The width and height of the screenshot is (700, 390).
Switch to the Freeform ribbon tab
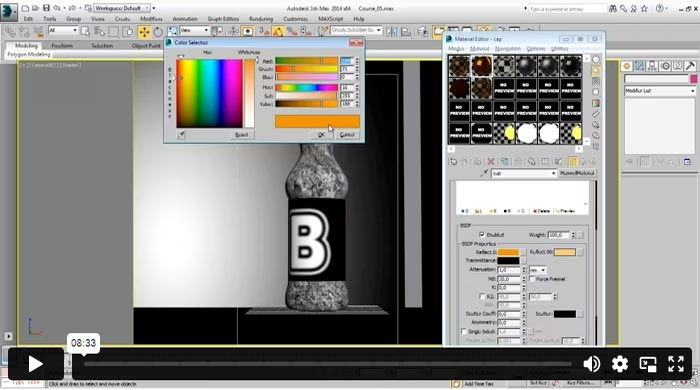[x=62, y=46]
